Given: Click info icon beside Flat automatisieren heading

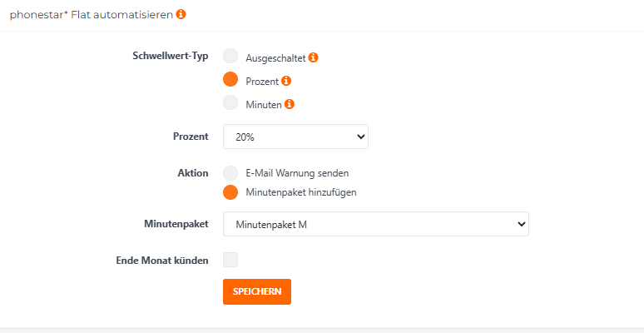Looking at the screenshot, I should point(181,14).
